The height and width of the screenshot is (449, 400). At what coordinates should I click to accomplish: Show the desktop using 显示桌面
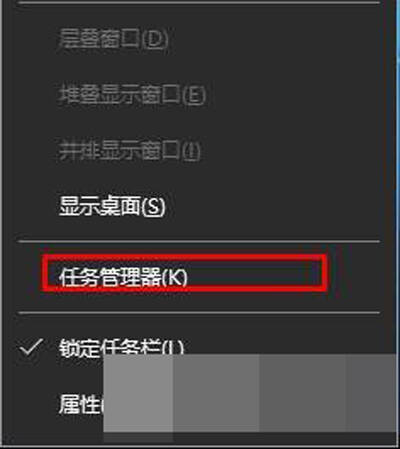(99, 206)
